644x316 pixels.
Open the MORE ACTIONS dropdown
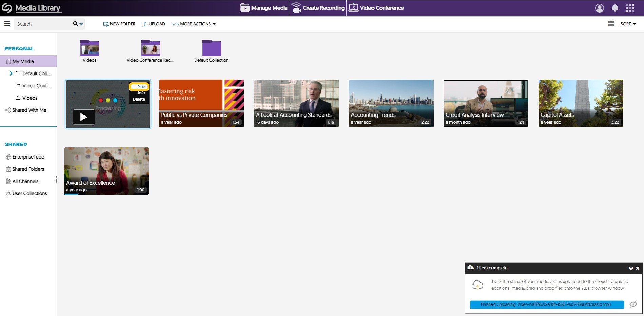click(x=194, y=24)
